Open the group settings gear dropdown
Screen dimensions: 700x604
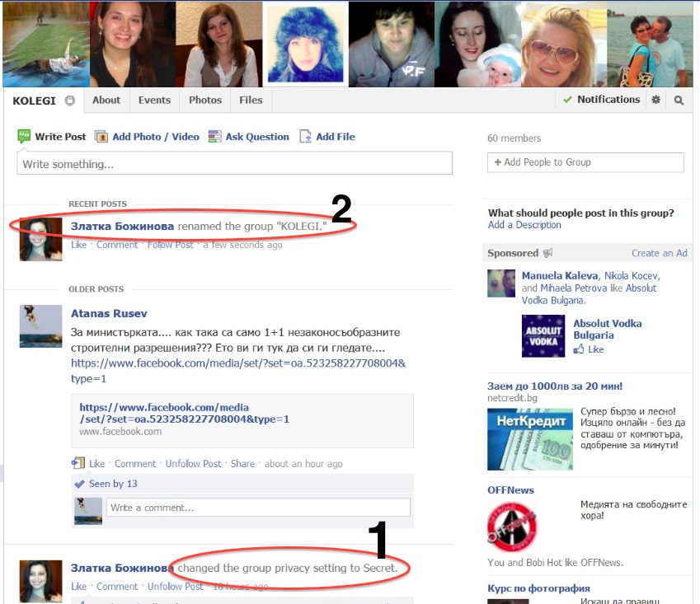(655, 100)
